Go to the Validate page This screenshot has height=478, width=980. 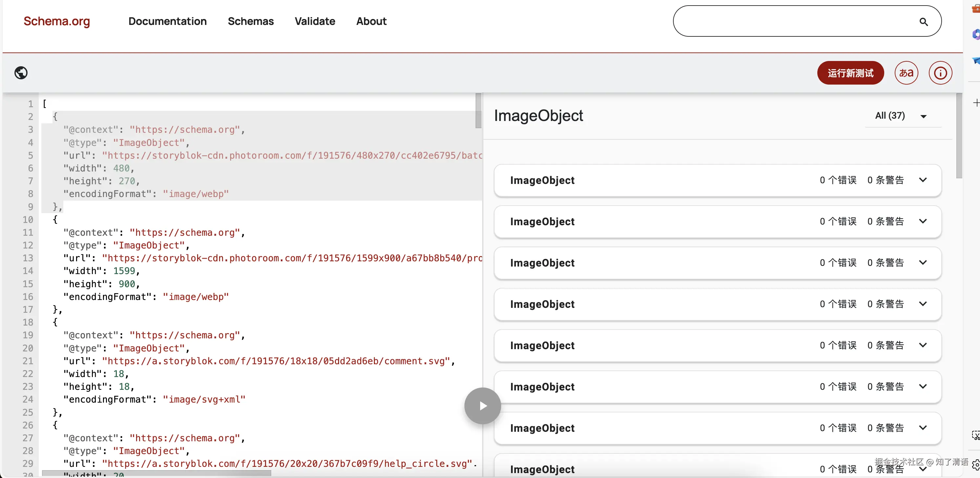point(315,21)
